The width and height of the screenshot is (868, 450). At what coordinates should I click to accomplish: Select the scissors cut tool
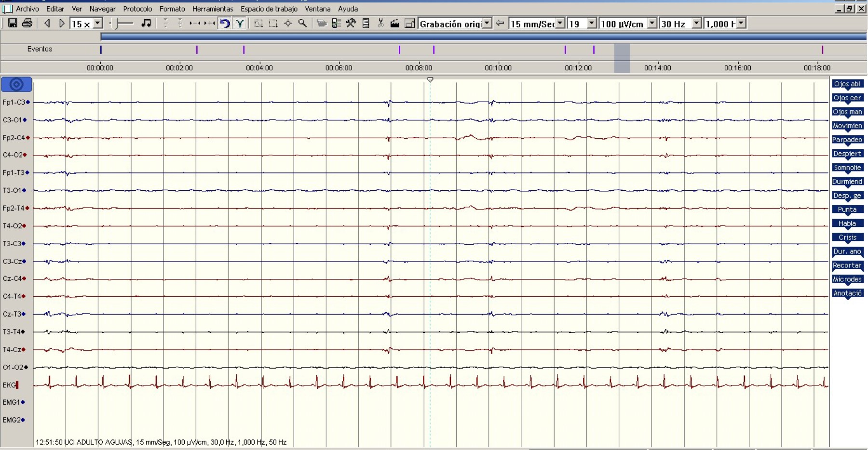(380, 23)
